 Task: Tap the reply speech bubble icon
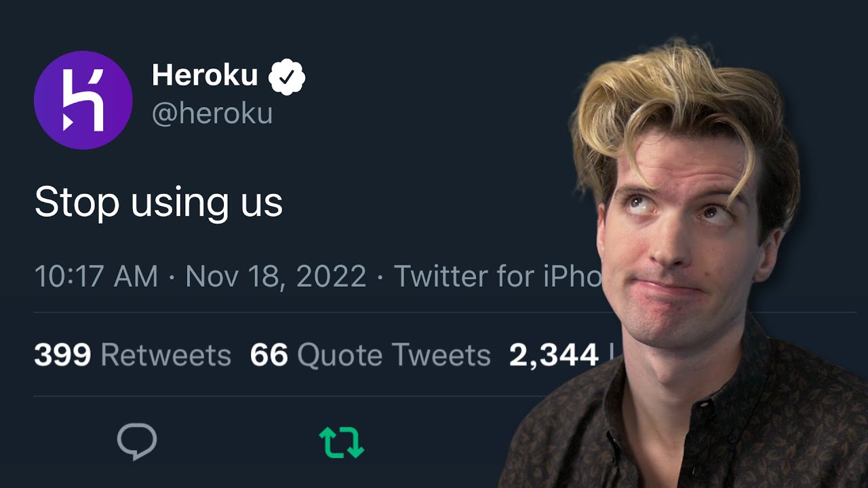point(137,442)
